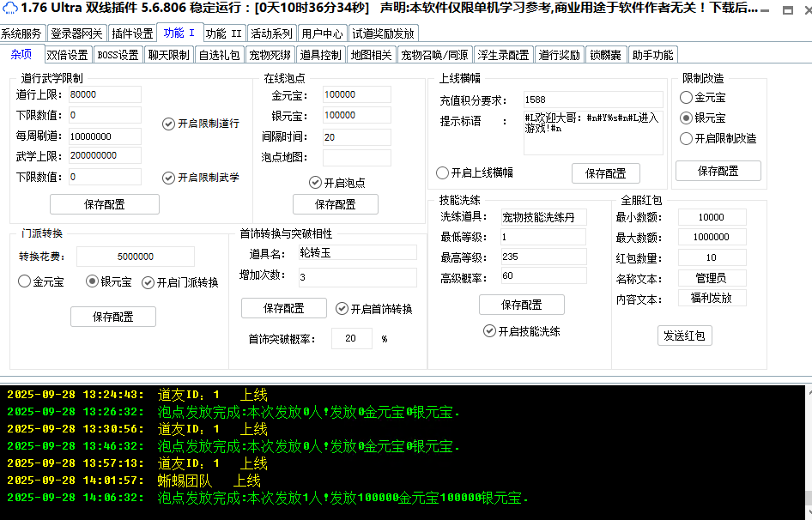
Task: Click the 发送红包 button
Action: click(684, 336)
